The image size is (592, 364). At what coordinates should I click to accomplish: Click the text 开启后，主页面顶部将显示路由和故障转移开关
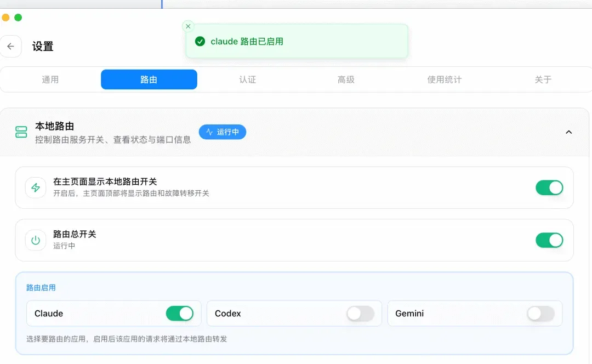coord(131,194)
